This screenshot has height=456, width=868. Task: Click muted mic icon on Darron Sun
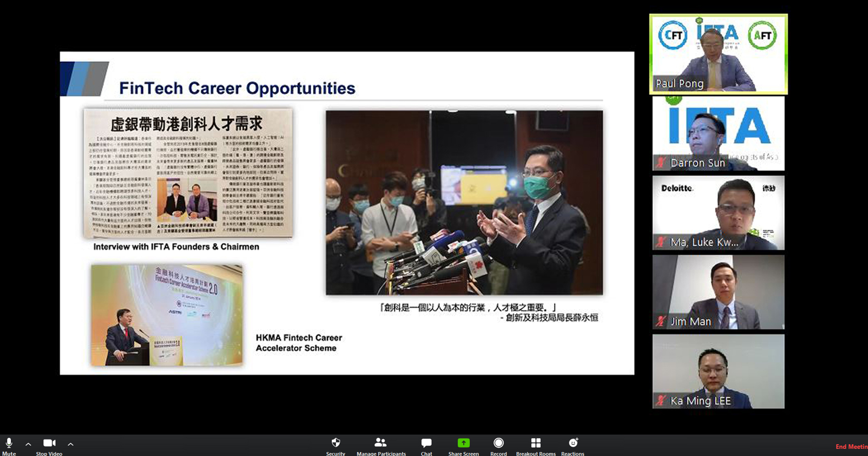click(x=661, y=163)
